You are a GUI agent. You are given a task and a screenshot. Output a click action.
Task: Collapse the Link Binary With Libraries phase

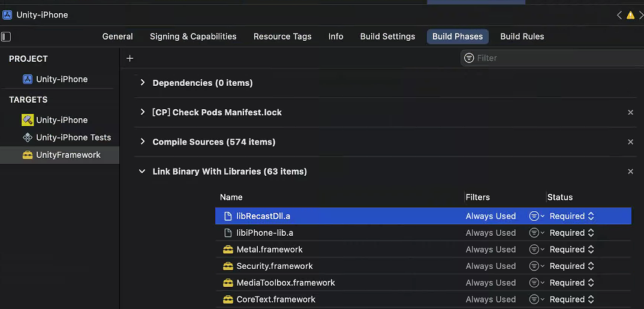(142, 172)
